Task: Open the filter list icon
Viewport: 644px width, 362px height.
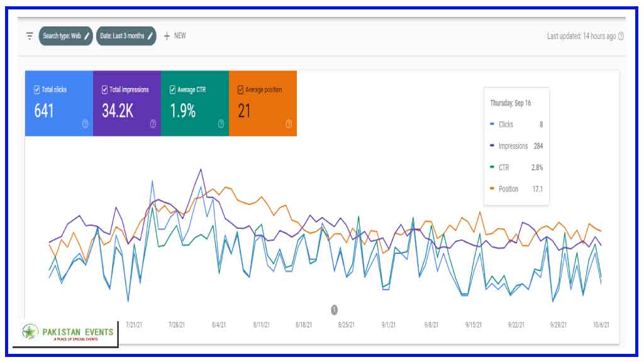Action: (x=30, y=36)
